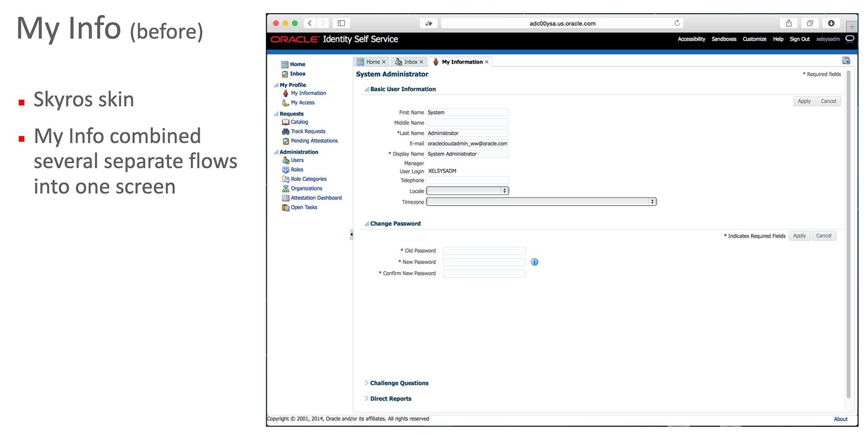The height and width of the screenshot is (434, 868).
Task: Expand the Direct Reports section
Action: pos(366,398)
